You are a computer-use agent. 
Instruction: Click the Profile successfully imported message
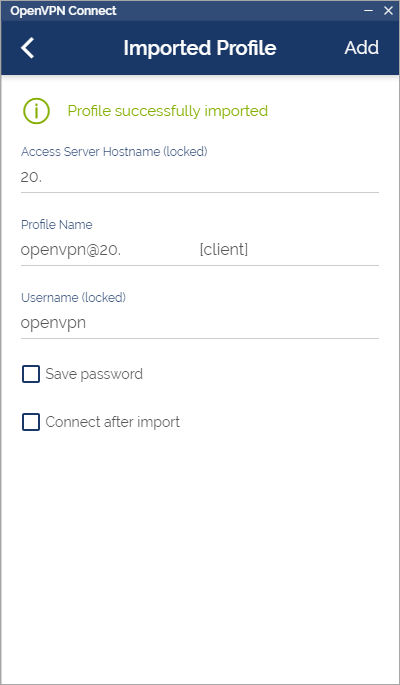pyautogui.click(x=168, y=111)
